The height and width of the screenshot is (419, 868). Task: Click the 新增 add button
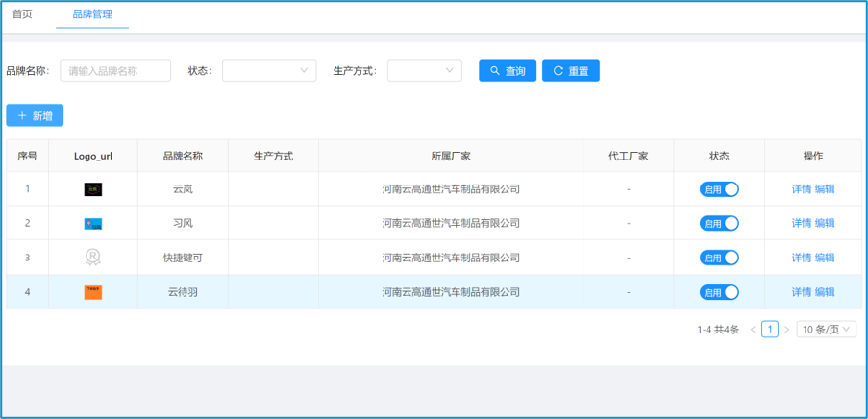pyautogui.click(x=35, y=115)
